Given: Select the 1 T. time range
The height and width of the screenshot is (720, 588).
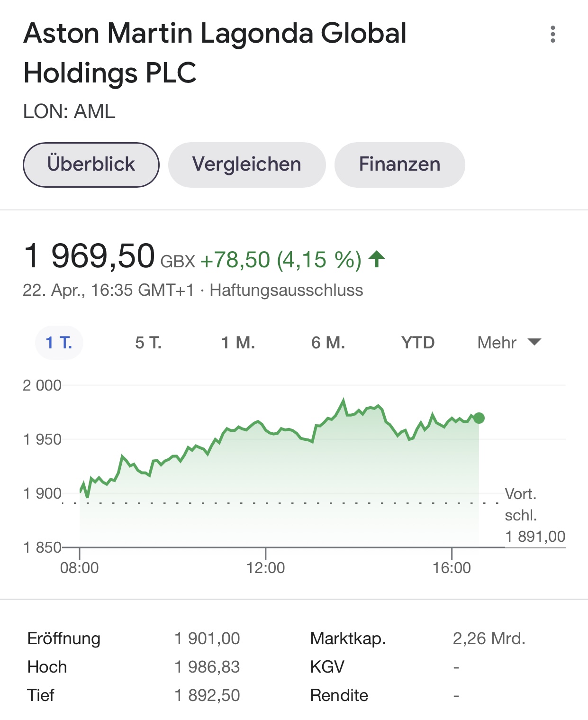Looking at the screenshot, I should point(59,342).
